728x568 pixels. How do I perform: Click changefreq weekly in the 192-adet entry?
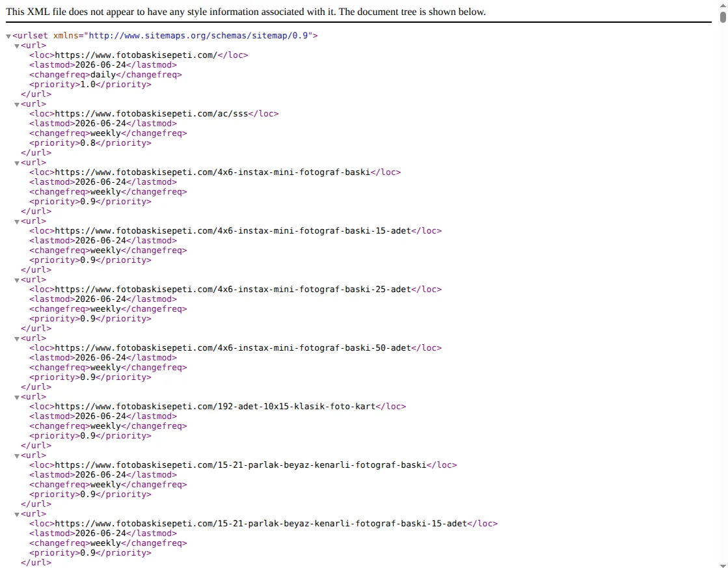(x=105, y=426)
